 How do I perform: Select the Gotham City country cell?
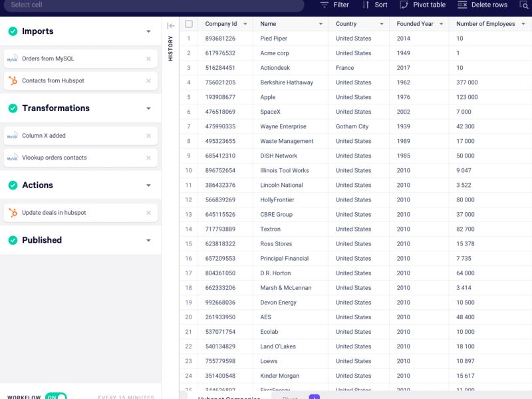(x=358, y=126)
